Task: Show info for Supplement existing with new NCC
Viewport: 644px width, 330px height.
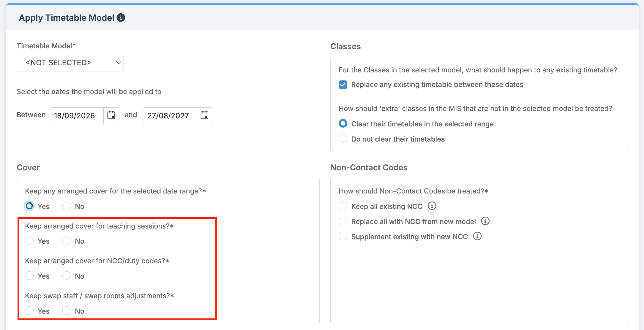Action: (x=477, y=236)
